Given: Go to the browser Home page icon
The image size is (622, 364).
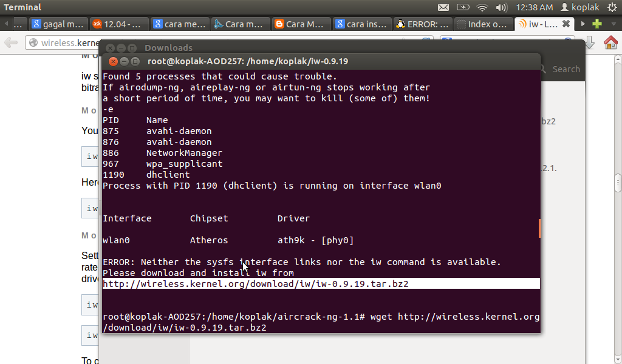Looking at the screenshot, I should (611, 42).
